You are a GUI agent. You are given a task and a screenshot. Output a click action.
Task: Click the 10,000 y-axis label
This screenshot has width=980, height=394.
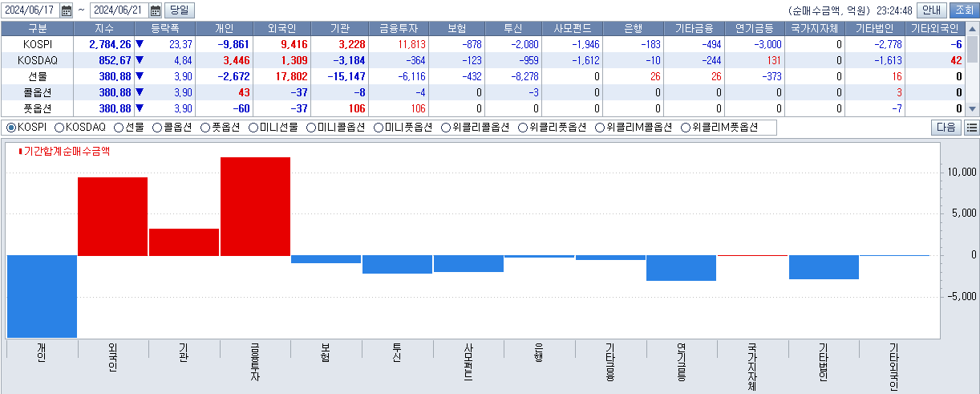[962, 172]
